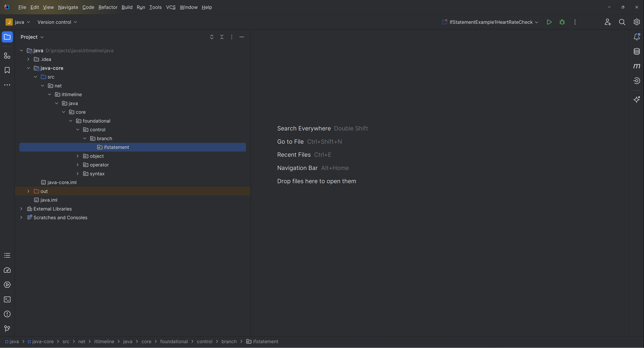Run IfStatementExample1HeartRateCheck with the play button

click(x=549, y=22)
